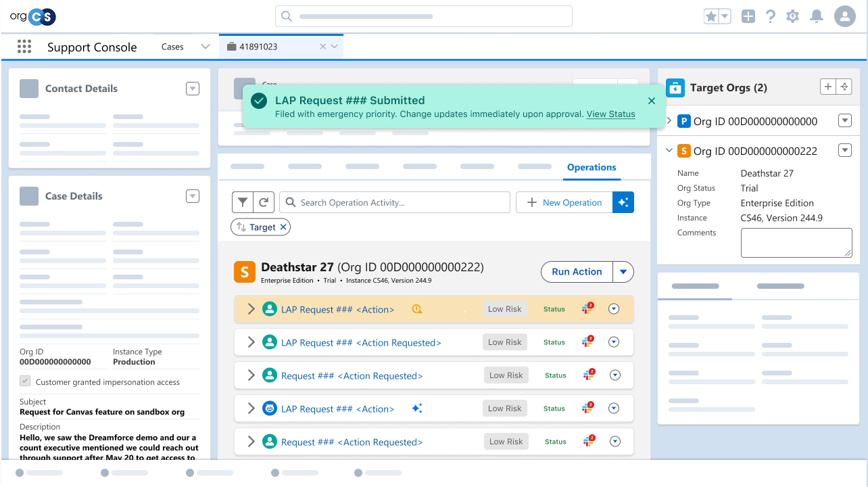868x487 pixels.
Task: Click the blue sparkle AI button beside New Operation
Action: [623, 202]
